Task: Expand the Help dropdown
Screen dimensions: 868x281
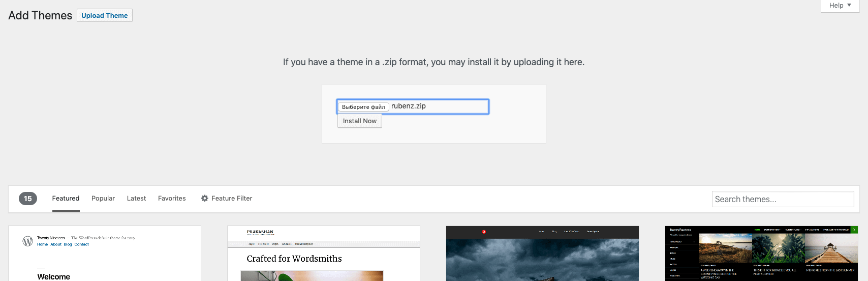Action: (840, 6)
